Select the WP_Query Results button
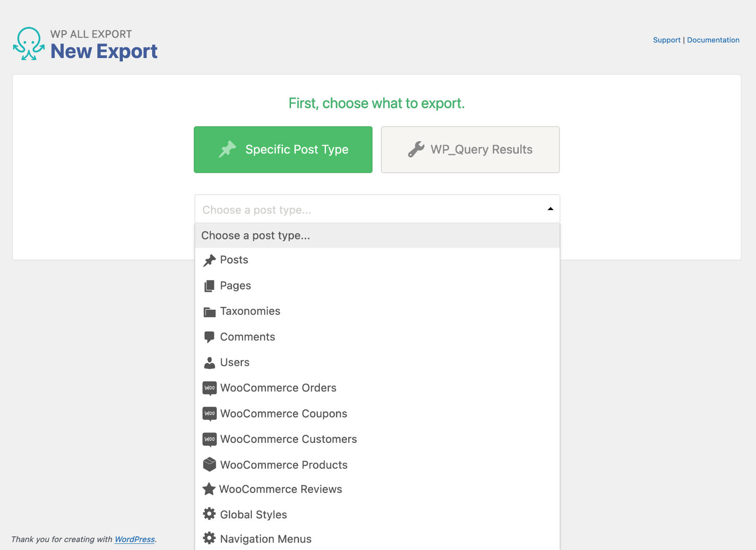The image size is (756, 550). (470, 150)
